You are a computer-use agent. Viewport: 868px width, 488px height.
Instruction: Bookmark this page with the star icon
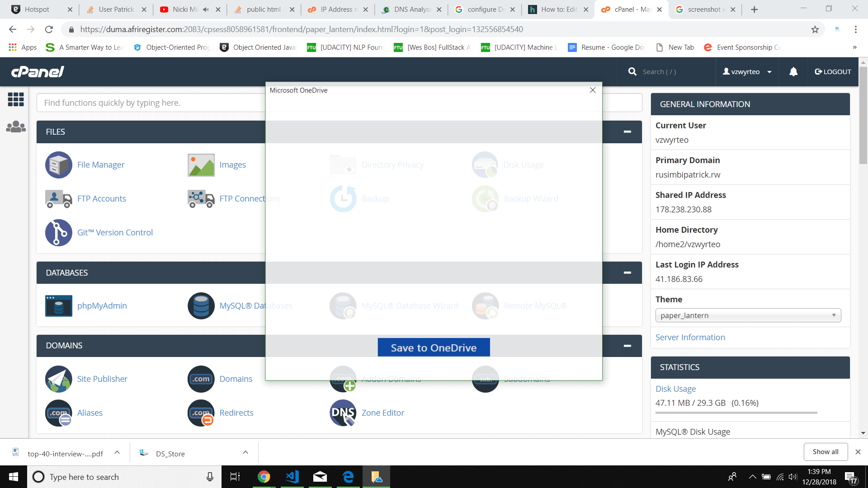[815, 29]
